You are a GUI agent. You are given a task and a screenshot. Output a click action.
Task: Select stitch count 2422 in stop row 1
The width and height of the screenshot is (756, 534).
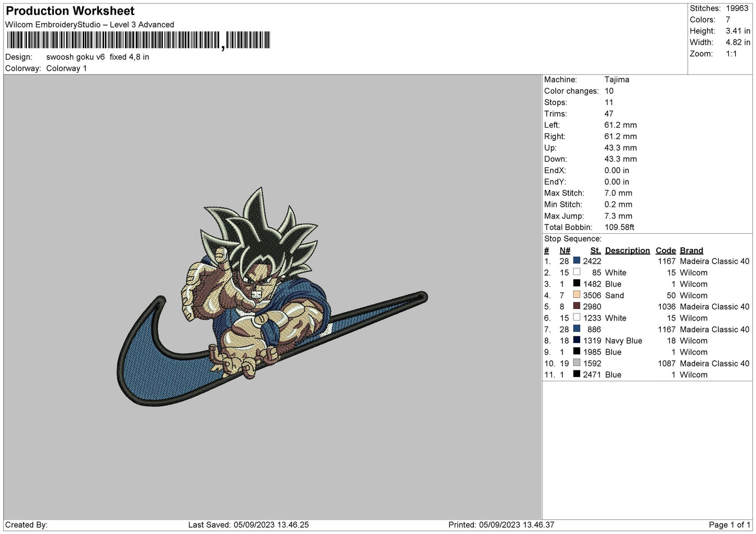pyautogui.click(x=592, y=261)
